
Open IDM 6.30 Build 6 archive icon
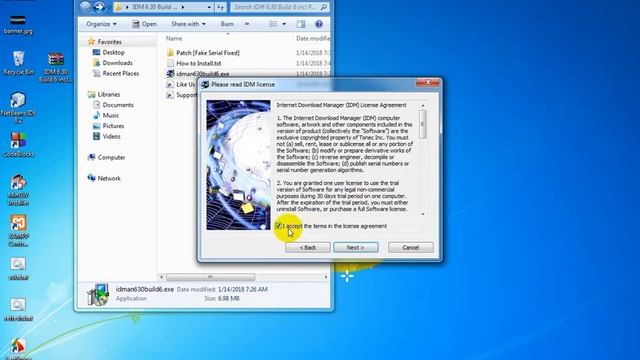tap(56, 67)
